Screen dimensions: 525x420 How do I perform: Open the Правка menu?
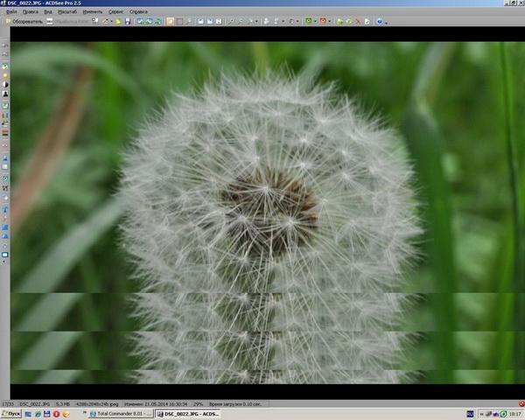[x=30, y=11]
